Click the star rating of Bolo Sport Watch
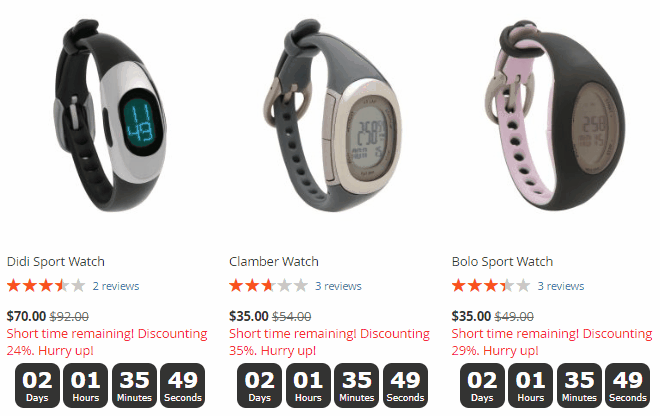This screenshot has height=416, width=660. tap(491, 285)
